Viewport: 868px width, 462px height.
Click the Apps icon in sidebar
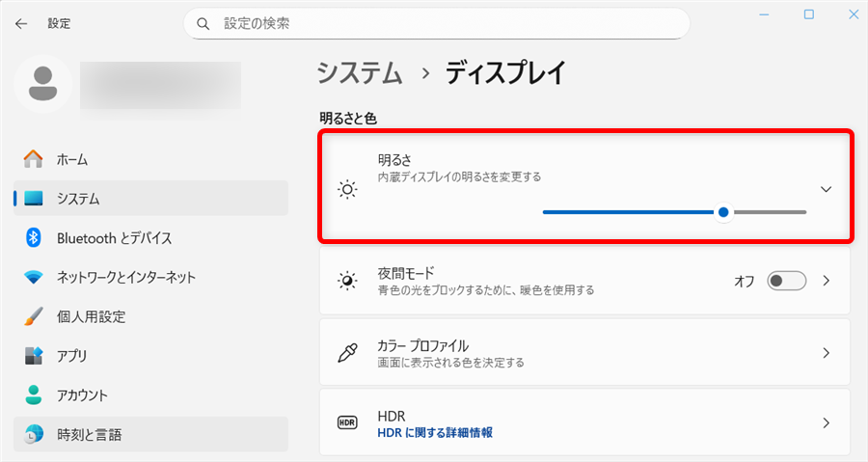tap(33, 356)
